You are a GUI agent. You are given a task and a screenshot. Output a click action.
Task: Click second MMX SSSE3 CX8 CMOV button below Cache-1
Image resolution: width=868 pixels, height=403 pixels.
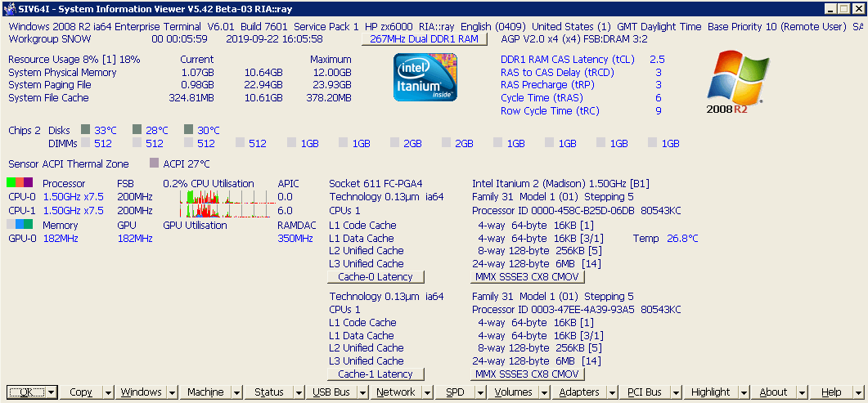click(x=528, y=374)
